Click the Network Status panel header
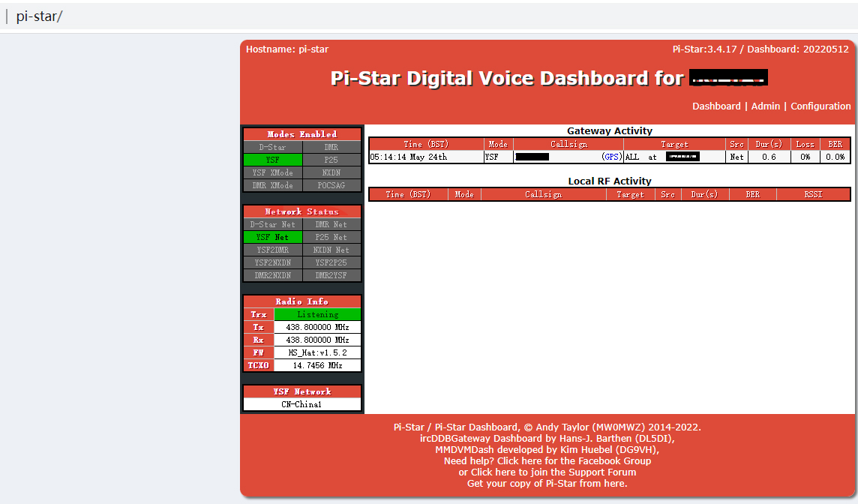Viewport: 858px width, 504px height. (x=302, y=211)
